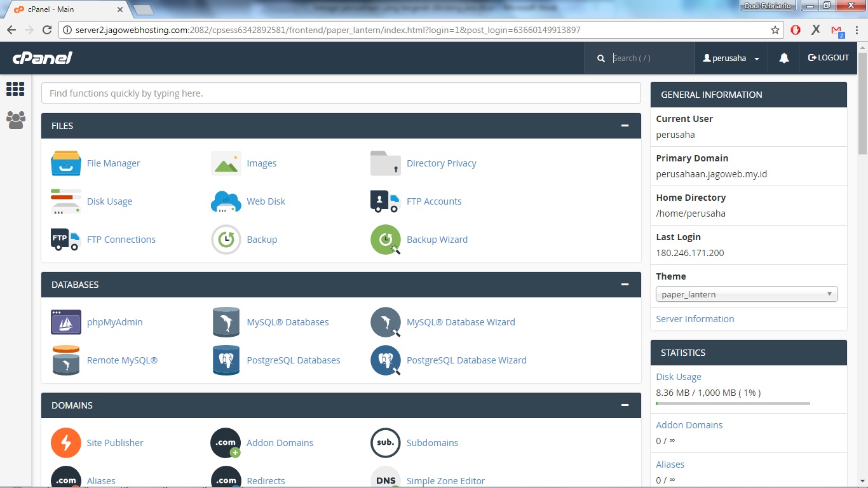Click the File Manager link text
This screenshot has height=488, width=868.
pos(113,163)
